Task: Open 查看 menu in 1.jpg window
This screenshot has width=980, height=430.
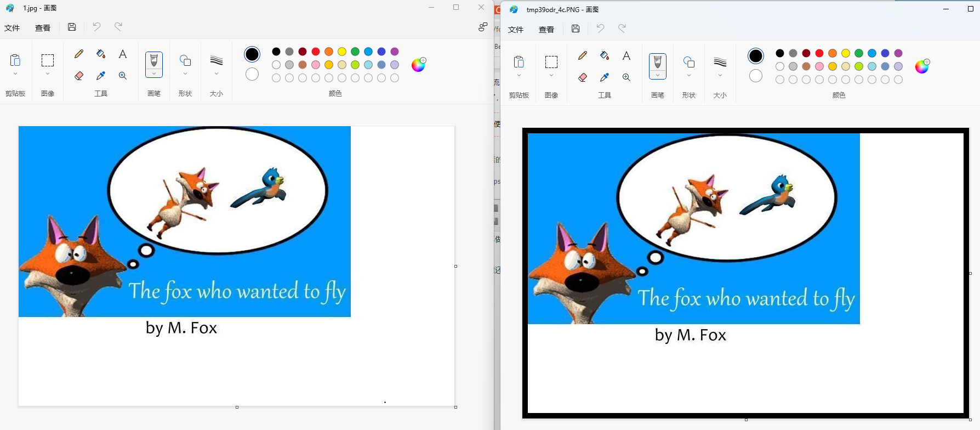Action: [43, 28]
